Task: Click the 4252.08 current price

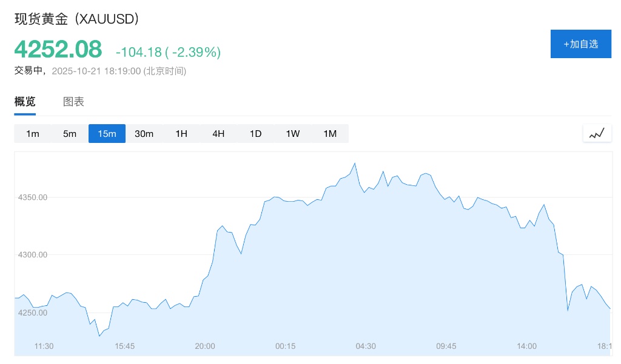Action: click(58, 50)
